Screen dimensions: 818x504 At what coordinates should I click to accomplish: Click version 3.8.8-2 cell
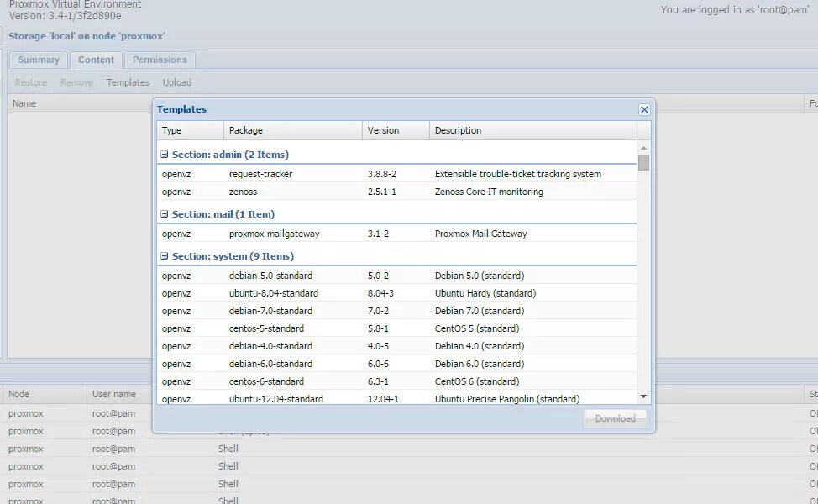pos(382,174)
